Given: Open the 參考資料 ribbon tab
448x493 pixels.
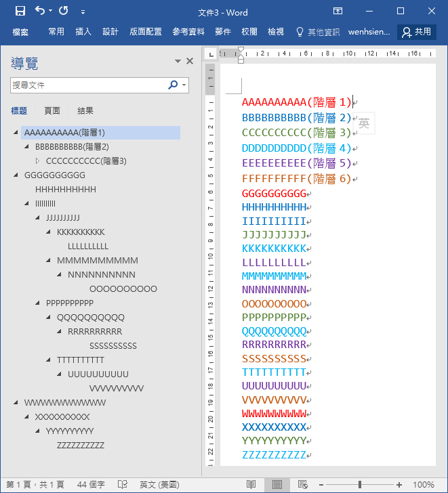Looking at the screenshot, I should tap(188, 32).
